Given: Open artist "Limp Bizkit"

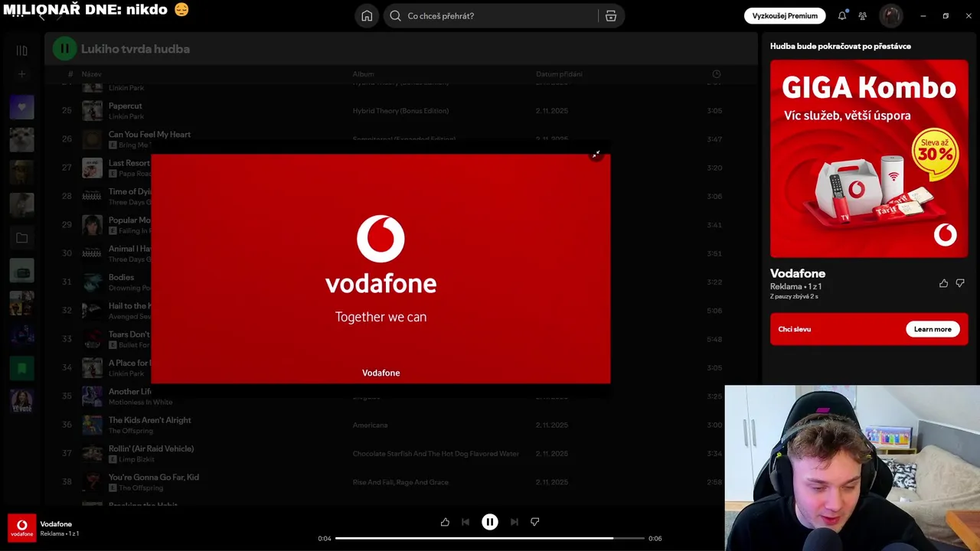Looking at the screenshot, I should pos(136,459).
